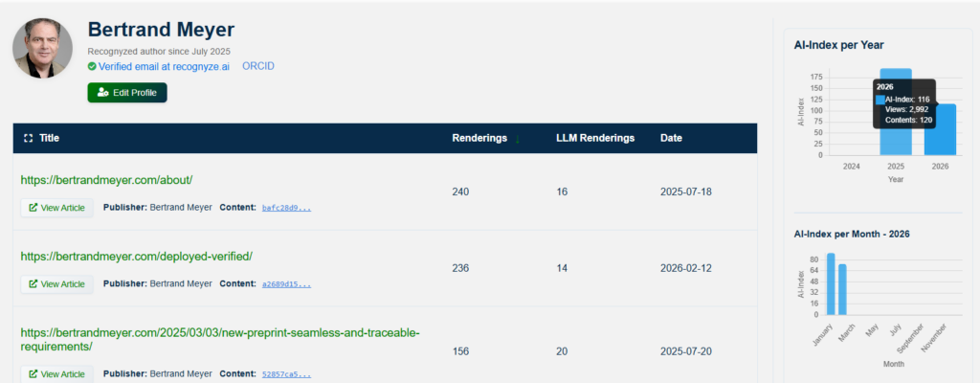Viewport: 980px width, 383px height.
Task: Click View Article for the about page
Action: coord(57,207)
